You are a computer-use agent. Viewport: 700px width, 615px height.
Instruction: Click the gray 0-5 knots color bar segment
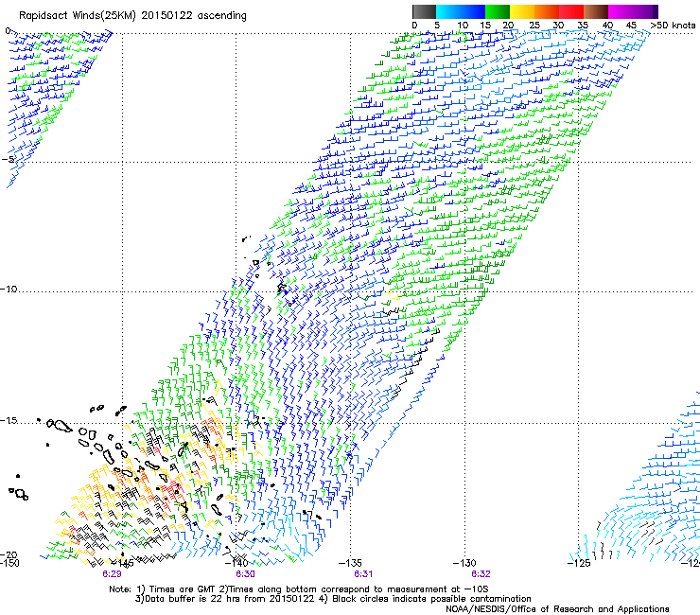click(424, 11)
